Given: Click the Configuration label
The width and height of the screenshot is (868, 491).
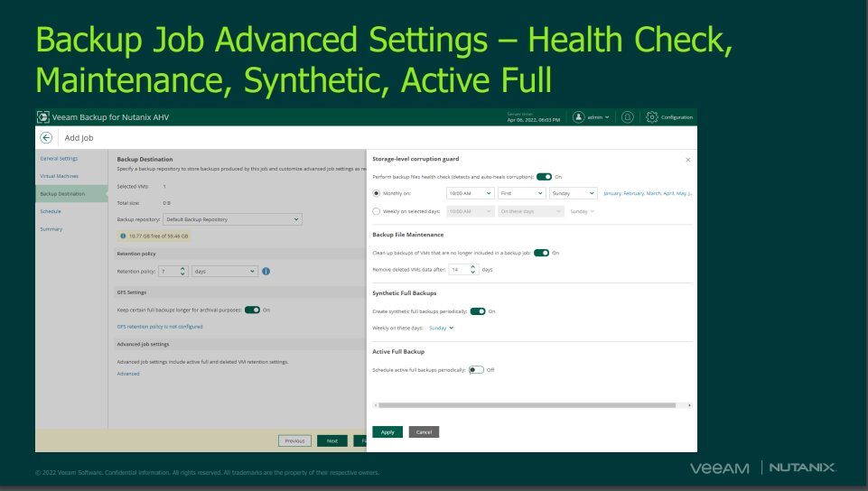Looking at the screenshot, I should click(677, 117).
